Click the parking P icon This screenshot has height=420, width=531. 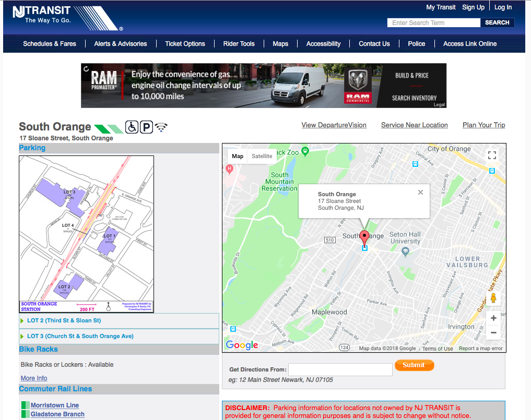(x=146, y=127)
